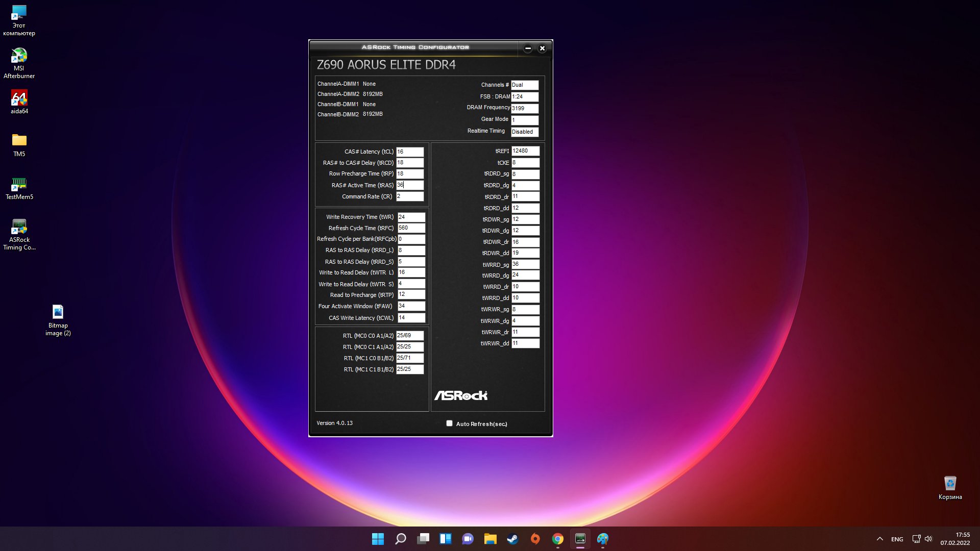Enable the Auto Refresh(sec) checkbox
This screenshot has width=980, height=551.
[x=449, y=423]
